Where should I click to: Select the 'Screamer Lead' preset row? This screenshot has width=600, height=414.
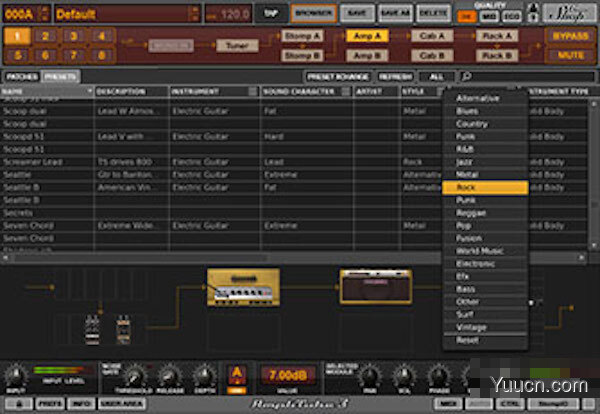coord(222,162)
